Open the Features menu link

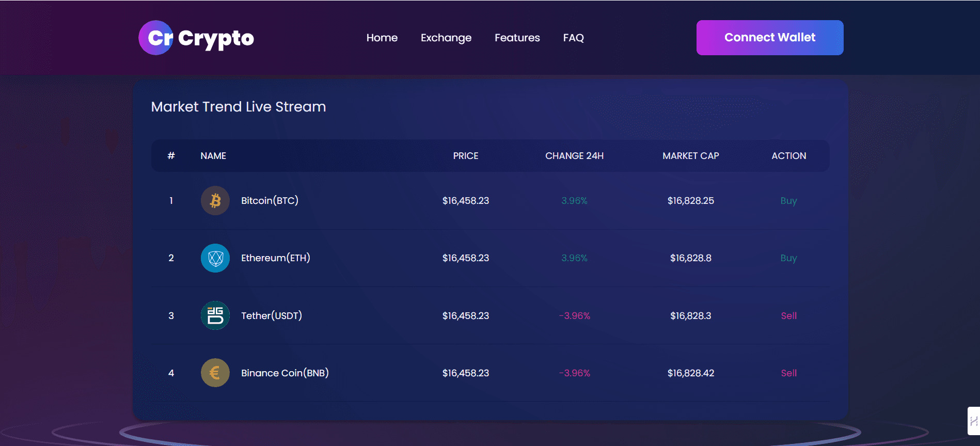517,38
